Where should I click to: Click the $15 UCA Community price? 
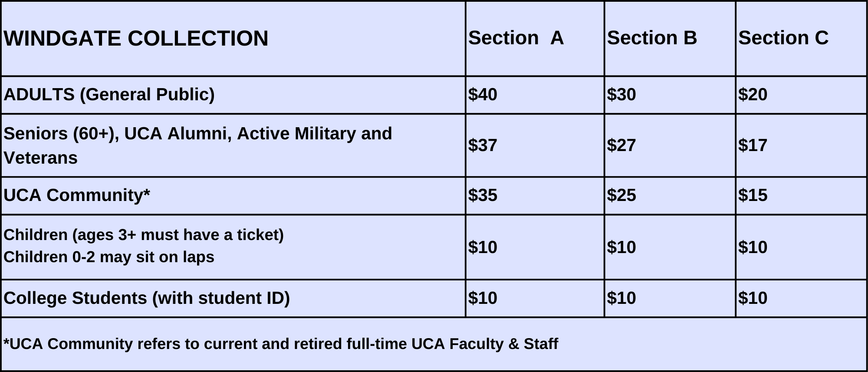pos(753,195)
